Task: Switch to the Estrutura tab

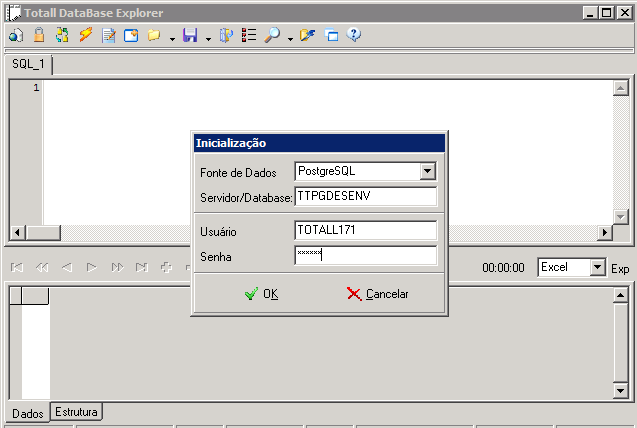Action: tap(76, 412)
